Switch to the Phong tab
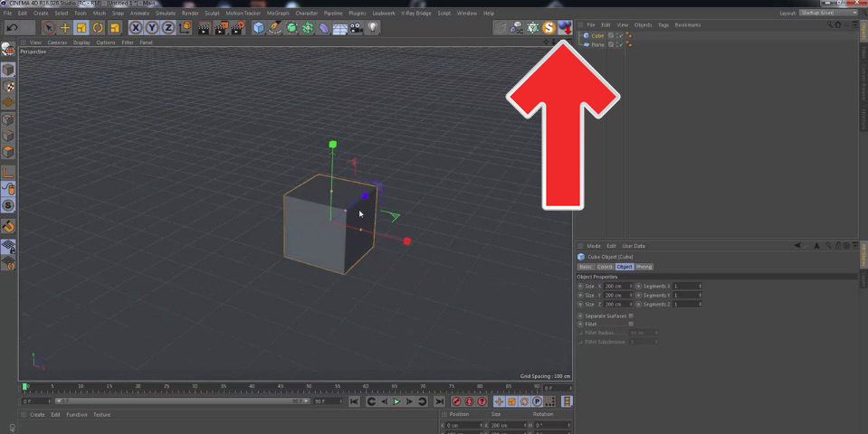This screenshot has height=434, width=868. click(x=644, y=267)
